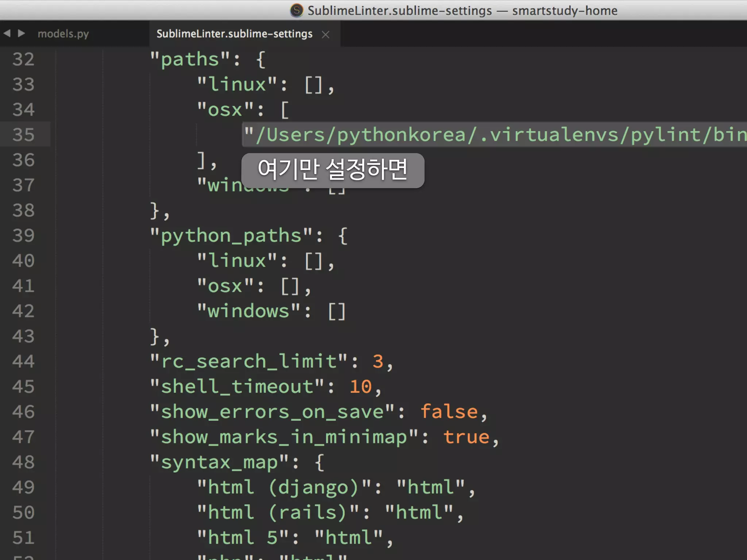Screen dimensions: 747x560
Task: Click the "python_paths" key
Action: coord(231,236)
